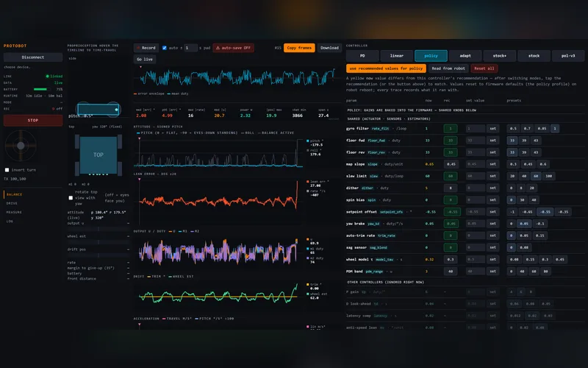Image resolution: width=588 pixels, height=368 pixels.
Task: Choose the -0.1 preset for yaw brake
Action: click(540, 224)
